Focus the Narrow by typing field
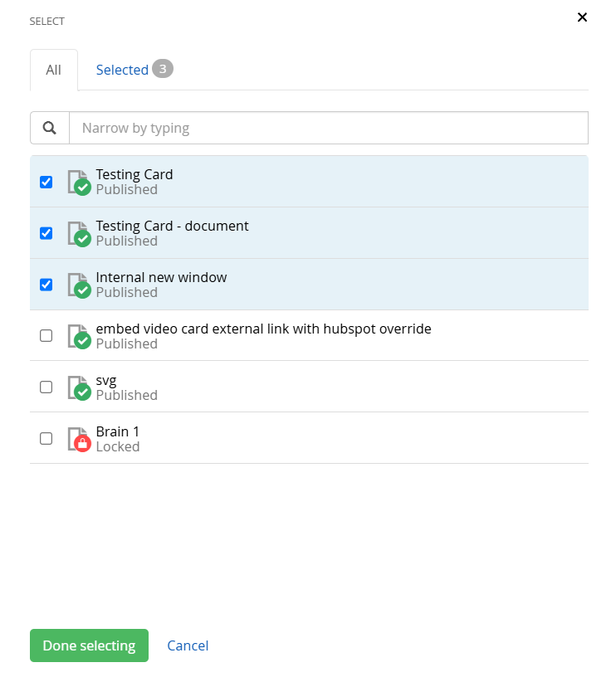The width and height of the screenshot is (616, 682). pyautogui.click(x=329, y=128)
